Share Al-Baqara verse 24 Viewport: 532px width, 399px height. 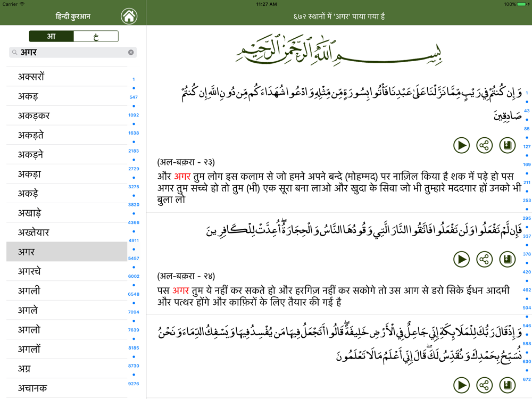[x=484, y=259]
